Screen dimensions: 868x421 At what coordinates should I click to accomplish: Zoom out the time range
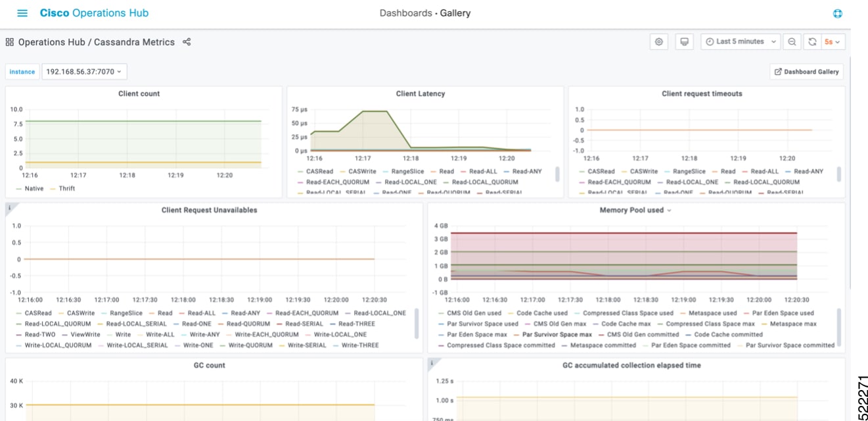[x=792, y=41]
